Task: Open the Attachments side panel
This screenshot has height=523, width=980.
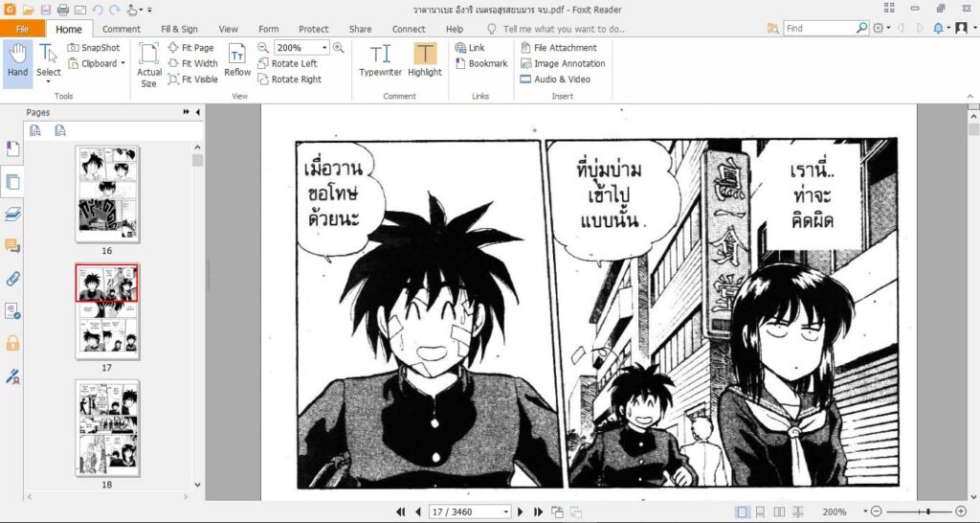Action: pyautogui.click(x=12, y=279)
